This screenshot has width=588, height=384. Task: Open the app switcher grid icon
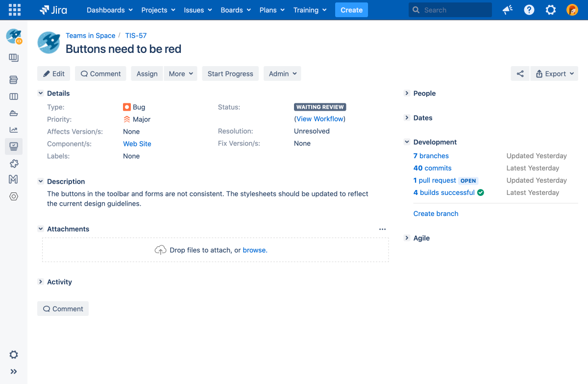coord(15,10)
